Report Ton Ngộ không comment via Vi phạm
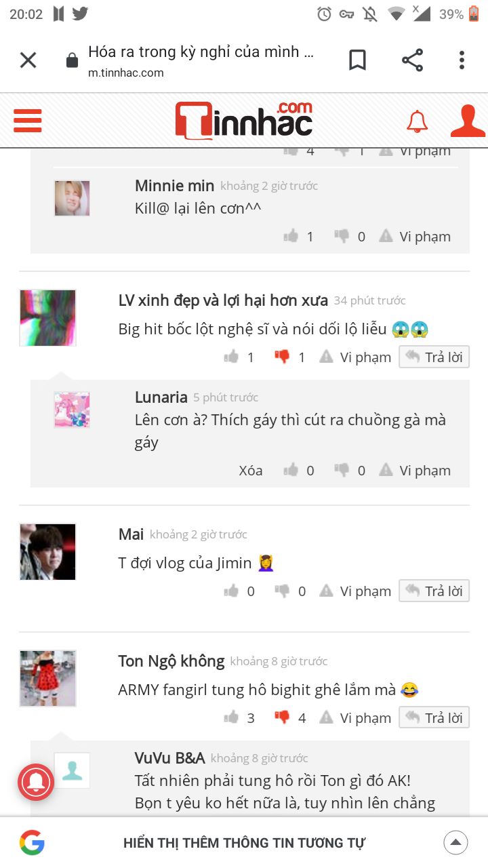The height and width of the screenshot is (868, 488). 357,717
